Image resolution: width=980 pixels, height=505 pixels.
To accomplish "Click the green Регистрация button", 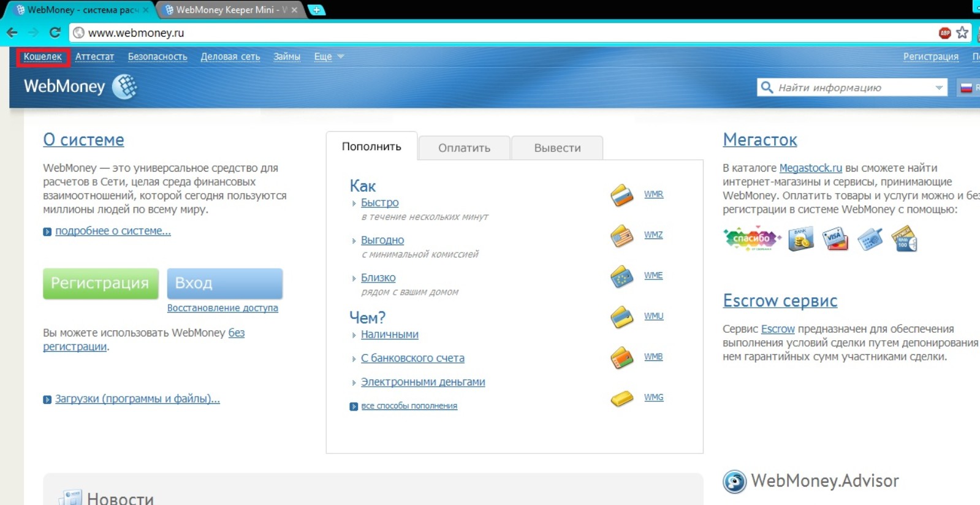I will (x=101, y=283).
